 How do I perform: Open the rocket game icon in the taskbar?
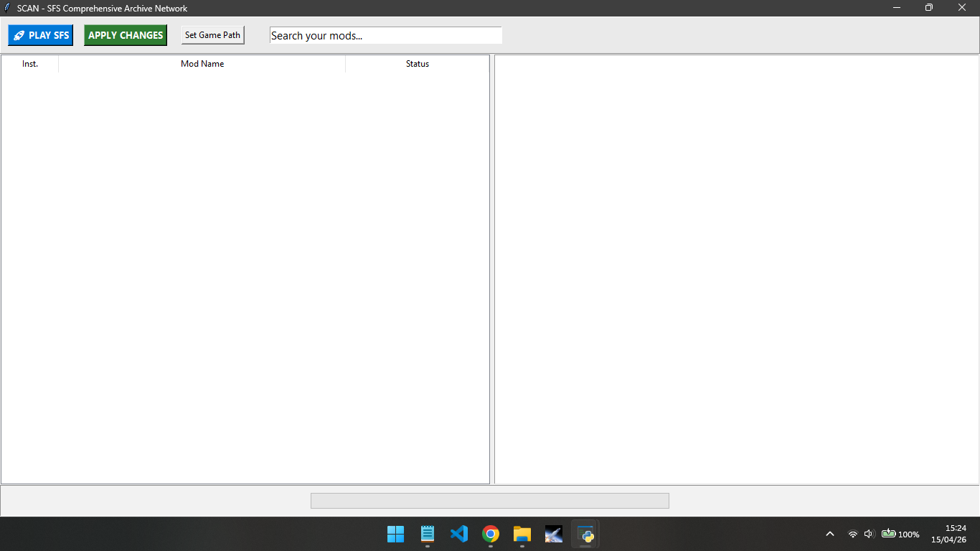pyautogui.click(x=554, y=534)
